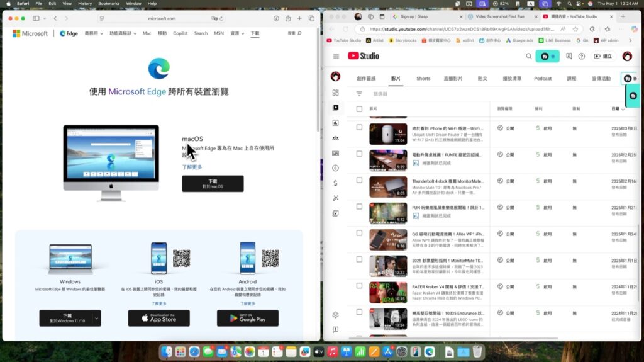Check the 2025 MonitorMate TD video checkbox
Viewport: 644px width, 362px height.
pyautogui.click(x=359, y=259)
